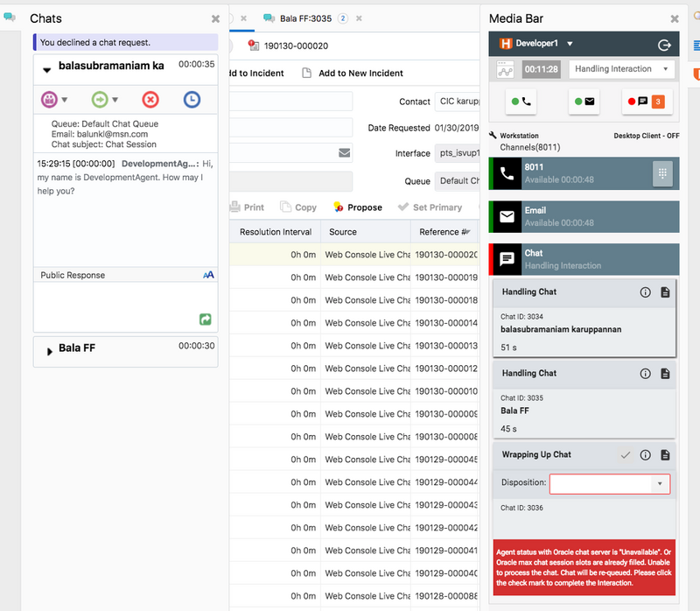Open the Handling Interaction status dropdown
This screenshot has width=700, height=611.
[621, 69]
